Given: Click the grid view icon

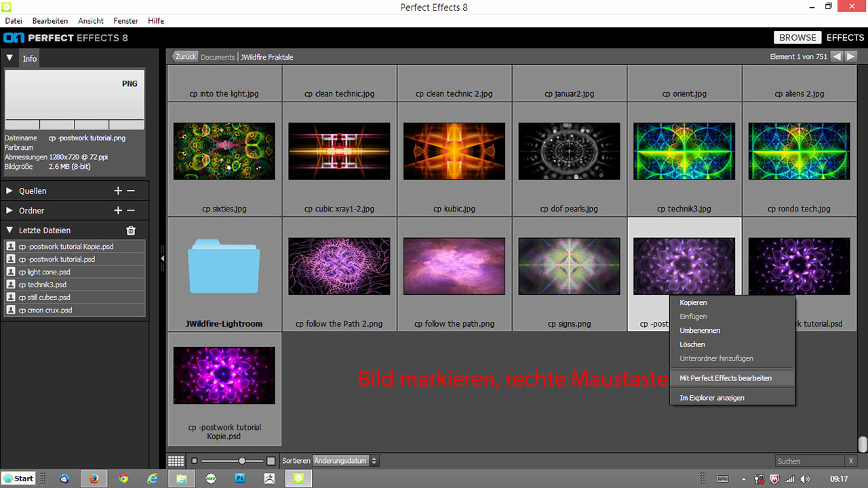Looking at the screenshot, I should point(176,461).
